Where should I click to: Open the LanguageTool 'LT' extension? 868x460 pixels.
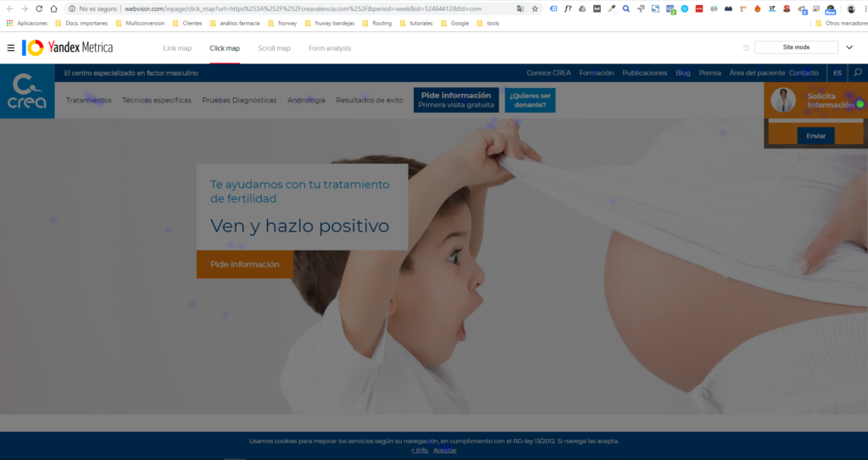coord(771,8)
